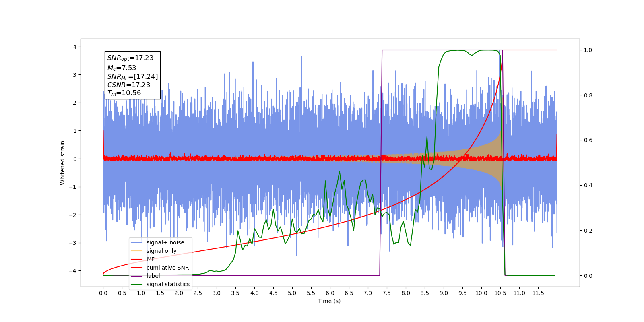Click the x-axis tick label 7.5
Screen dimensions: 644x322
[x=387, y=293]
